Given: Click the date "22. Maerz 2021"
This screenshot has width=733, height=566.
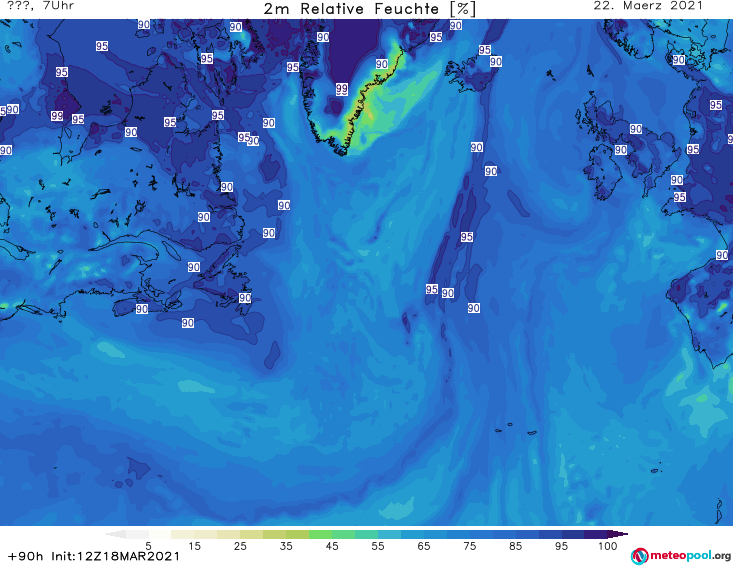Looking at the screenshot, I should [x=648, y=6].
